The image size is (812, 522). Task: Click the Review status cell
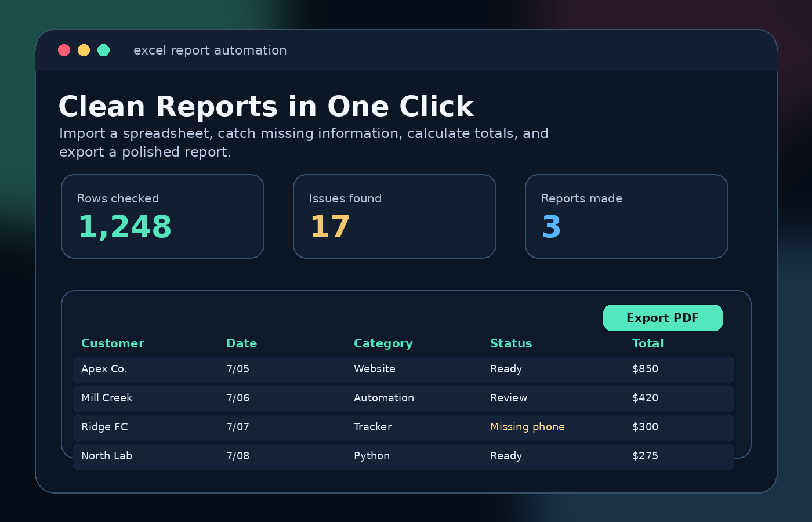pyautogui.click(x=509, y=398)
